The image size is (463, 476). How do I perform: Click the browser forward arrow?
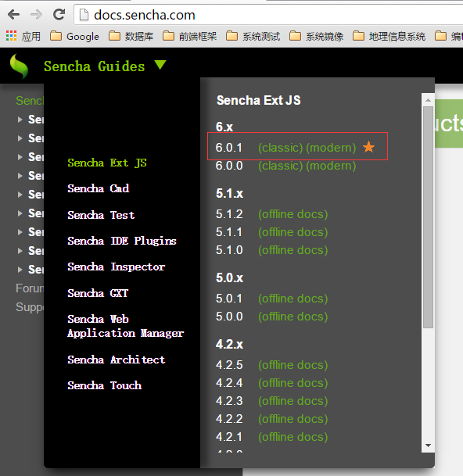37,14
